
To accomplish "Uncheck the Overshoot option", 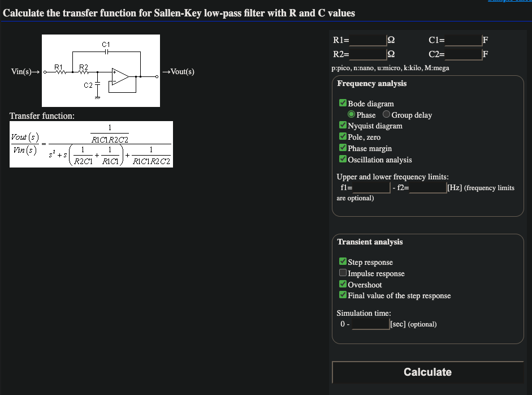I will (x=343, y=285).
